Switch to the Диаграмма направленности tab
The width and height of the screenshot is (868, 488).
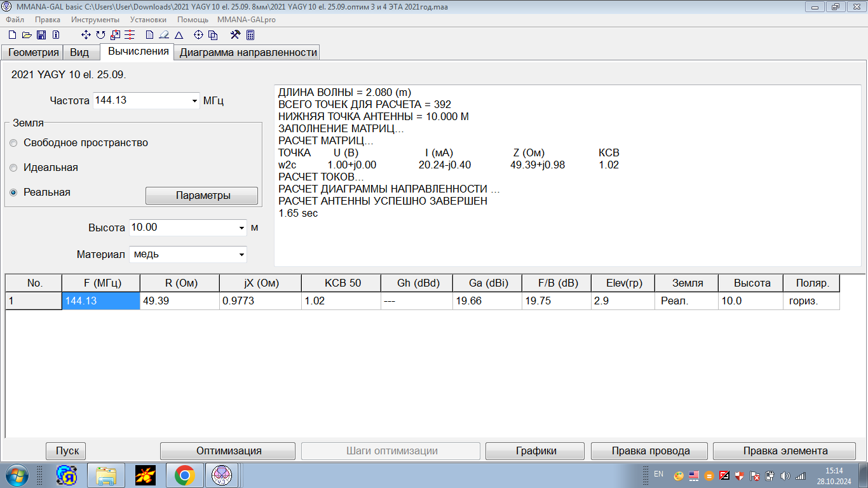coord(248,52)
